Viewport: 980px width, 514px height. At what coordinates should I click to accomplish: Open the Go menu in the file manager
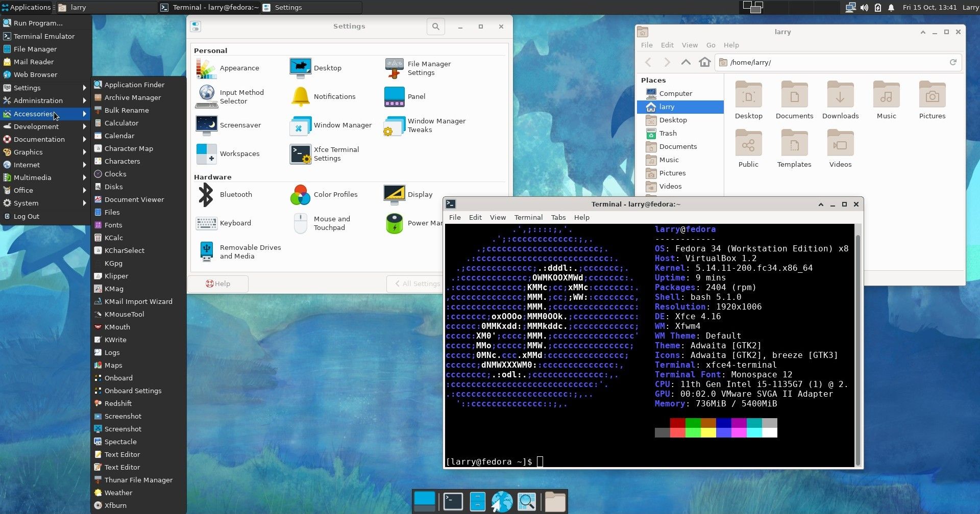coord(710,45)
